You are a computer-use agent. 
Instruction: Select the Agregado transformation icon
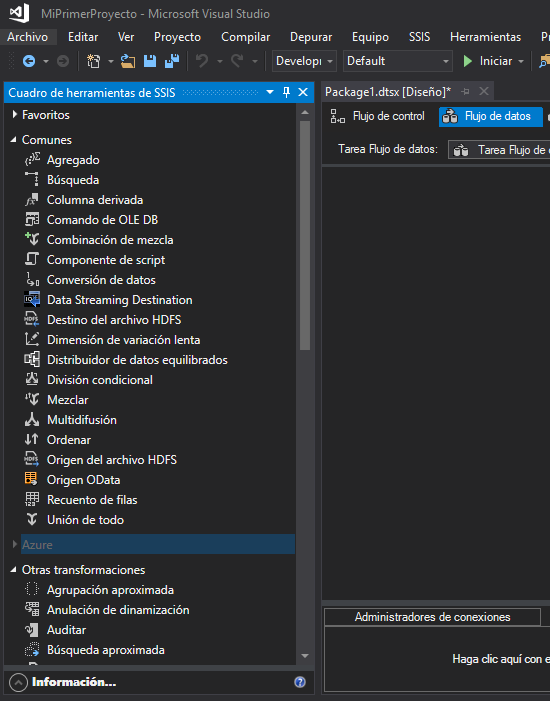coord(32,160)
